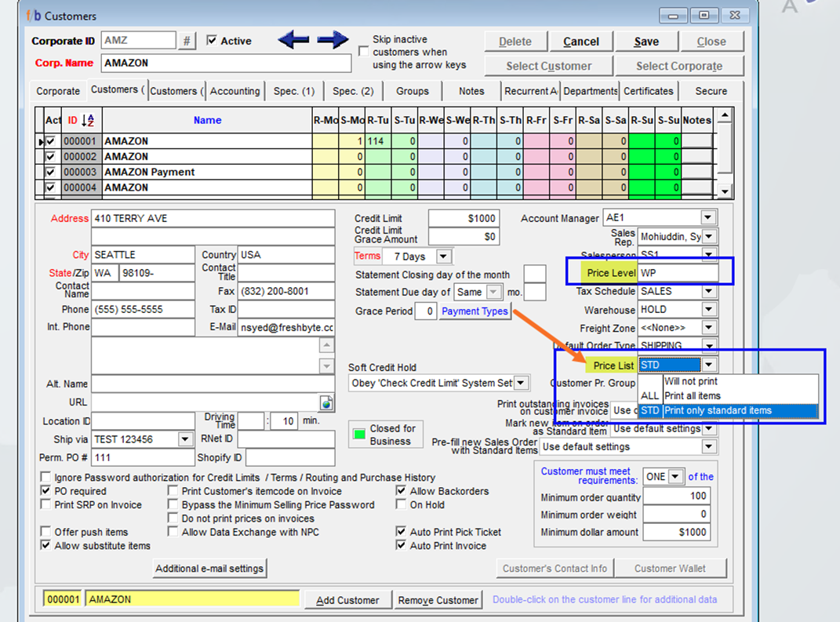Select 'Print all items' price list option
This screenshot has height=622, width=840.
[x=692, y=396]
